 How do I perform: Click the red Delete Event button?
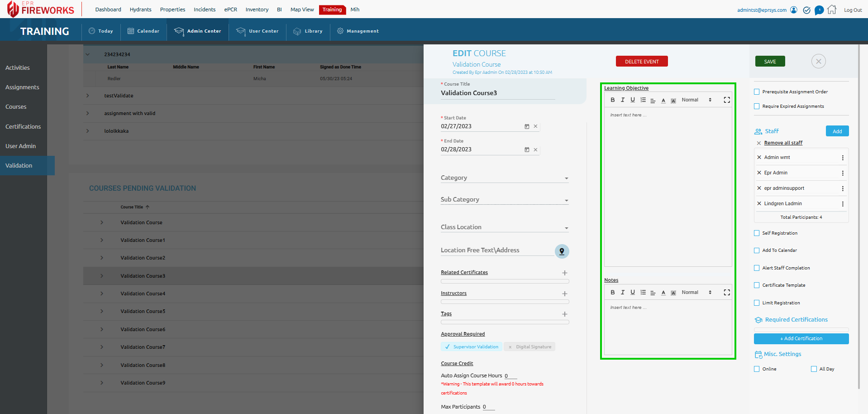[x=641, y=62]
